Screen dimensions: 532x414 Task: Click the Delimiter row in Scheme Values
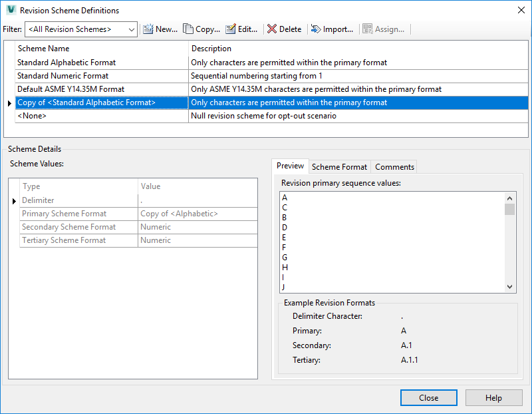click(138, 200)
